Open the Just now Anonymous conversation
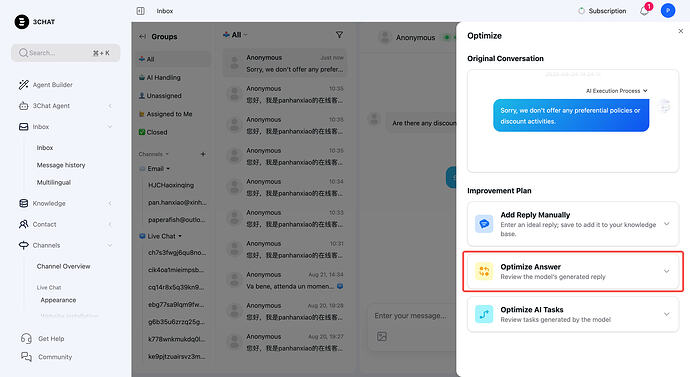The height and width of the screenshot is (377, 690). coord(284,63)
